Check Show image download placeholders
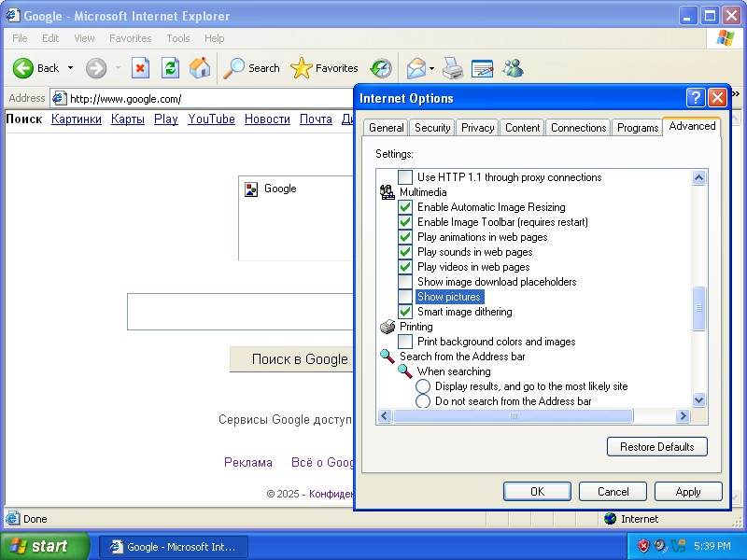This screenshot has height=560, width=747. click(x=405, y=282)
